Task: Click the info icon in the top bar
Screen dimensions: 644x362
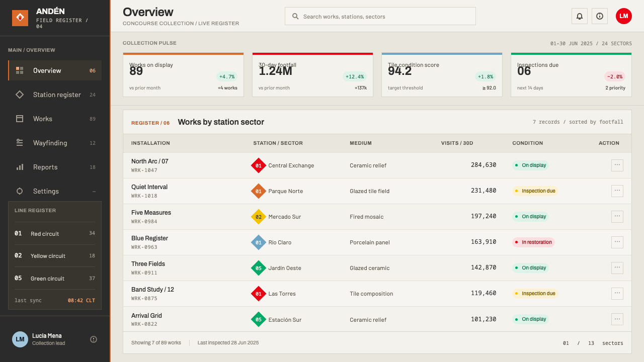Action: click(600, 16)
